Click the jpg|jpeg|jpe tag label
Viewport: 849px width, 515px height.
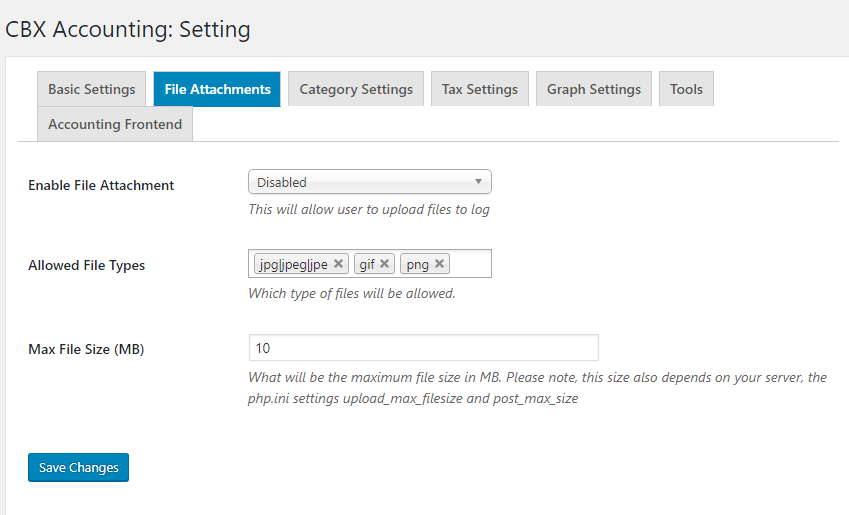point(293,264)
